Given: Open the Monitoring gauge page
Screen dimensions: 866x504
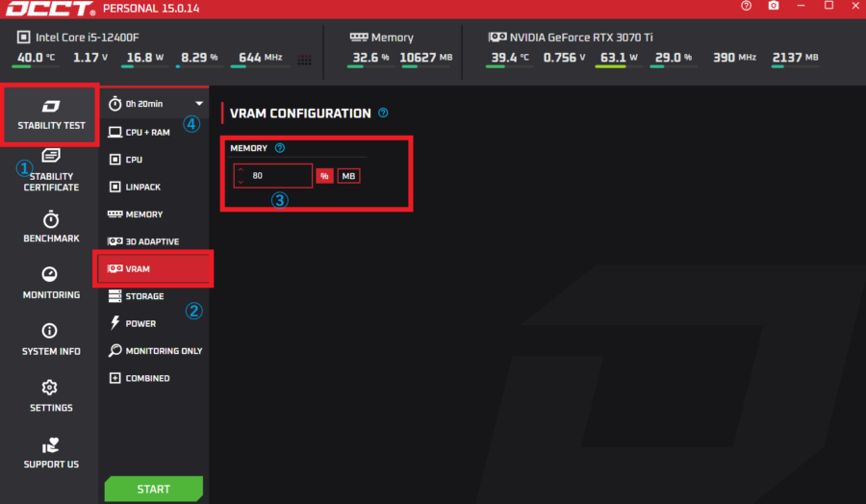Looking at the screenshot, I should [x=51, y=284].
